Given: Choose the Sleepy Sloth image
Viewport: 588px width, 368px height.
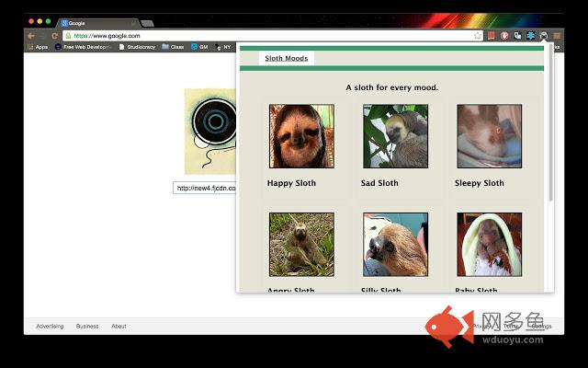Looking at the screenshot, I should point(490,136).
